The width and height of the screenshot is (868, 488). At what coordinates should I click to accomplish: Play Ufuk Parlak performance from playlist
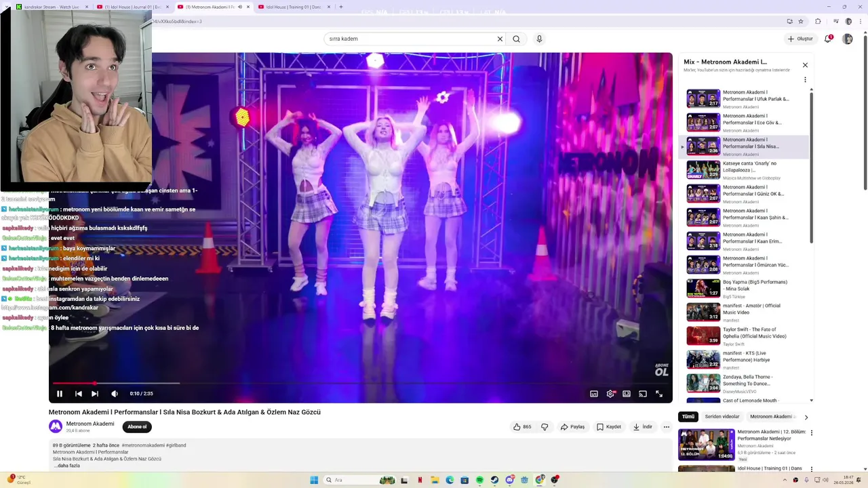tap(745, 99)
